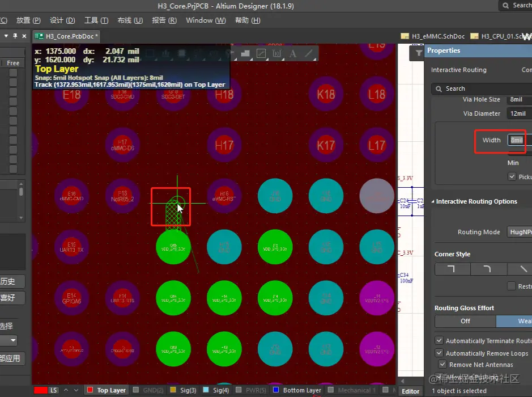The width and height of the screenshot is (532, 397).
Task: Click the Search magnifier in title bar
Action: (x=505, y=6)
